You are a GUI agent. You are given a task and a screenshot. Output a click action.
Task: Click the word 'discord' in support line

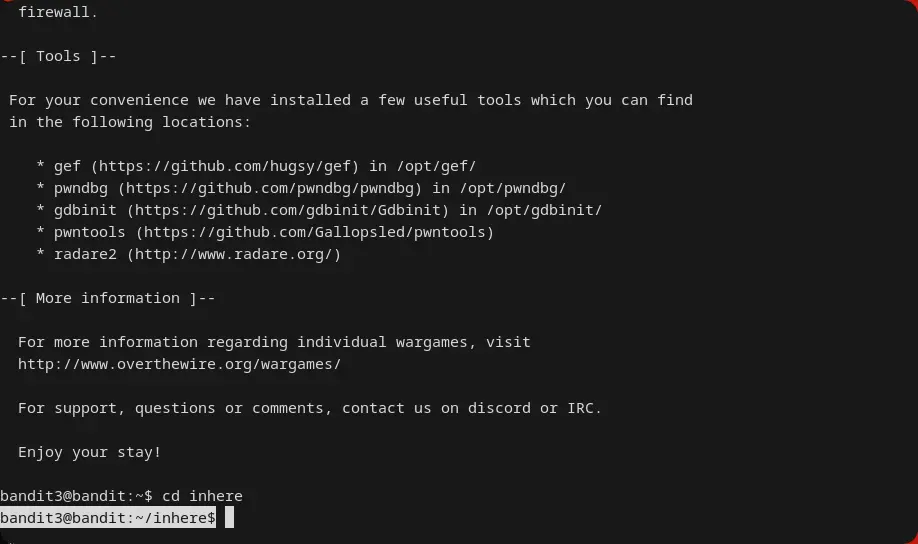tap(498, 408)
